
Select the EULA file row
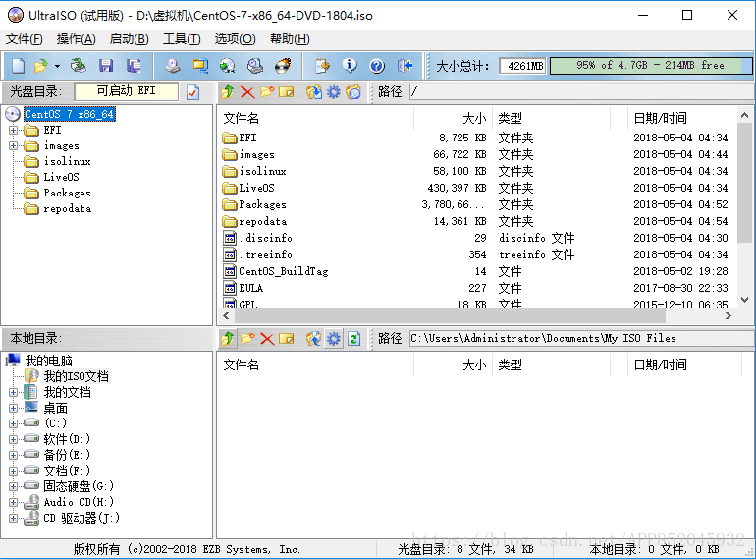click(x=250, y=288)
